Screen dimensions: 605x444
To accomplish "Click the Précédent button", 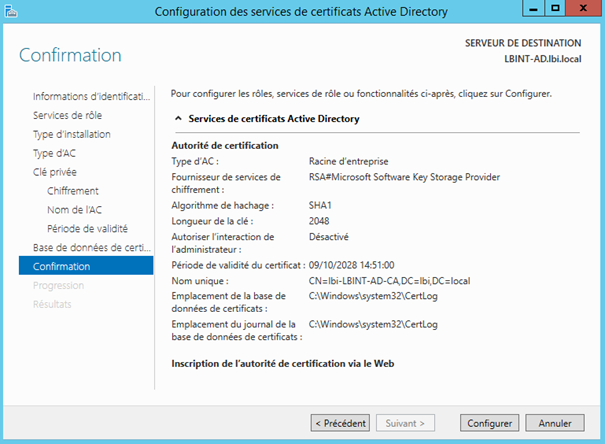I will tap(340, 423).
